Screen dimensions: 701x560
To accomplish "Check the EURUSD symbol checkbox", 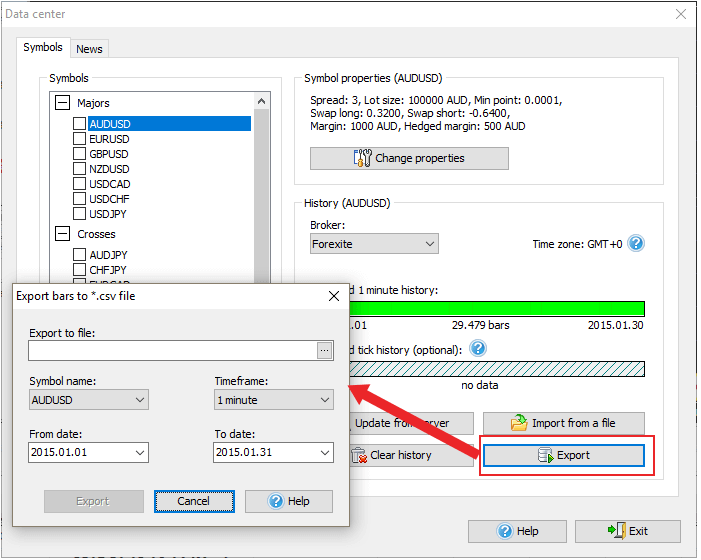I will pos(80,139).
